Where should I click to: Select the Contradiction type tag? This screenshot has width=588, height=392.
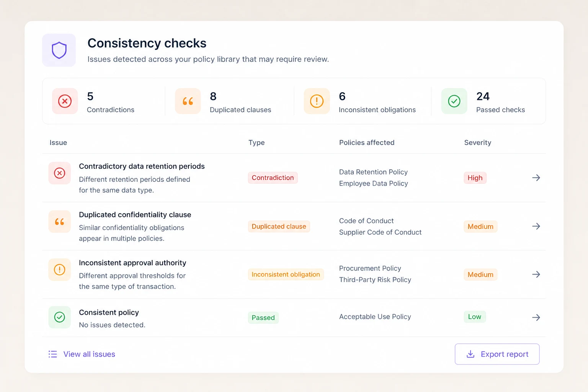click(273, 178)
